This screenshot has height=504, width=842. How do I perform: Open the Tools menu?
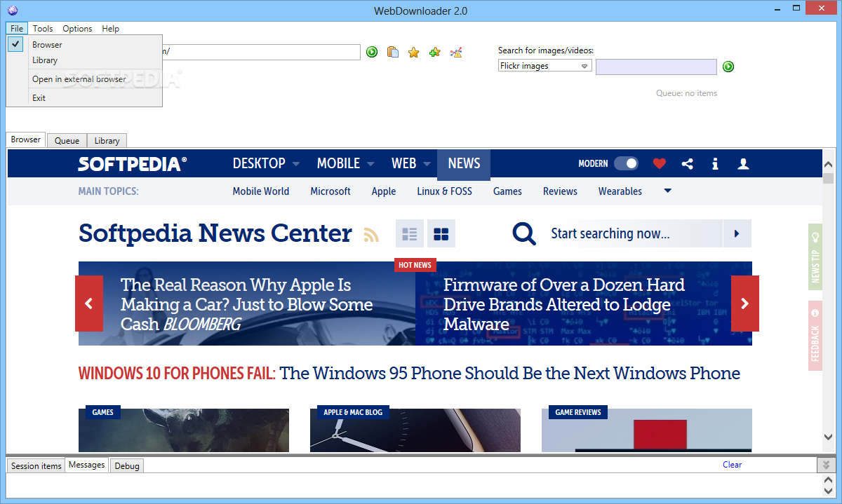(x=43, y=29)
